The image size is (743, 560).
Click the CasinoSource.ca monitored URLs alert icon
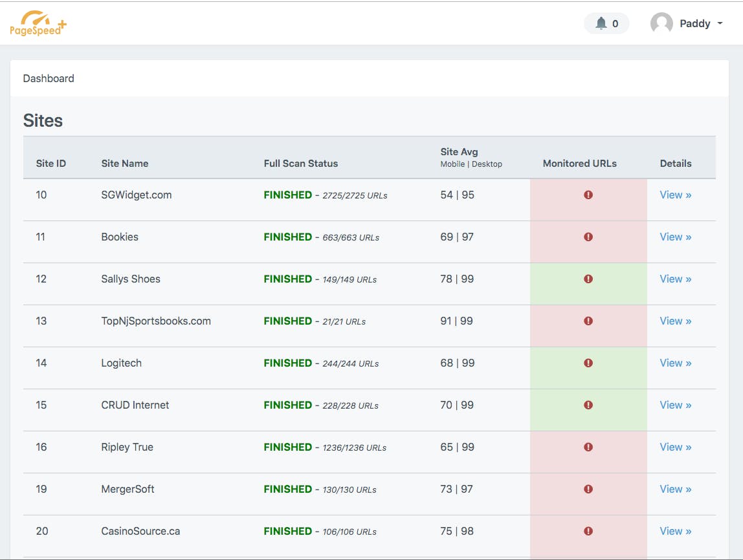[588, 531]
